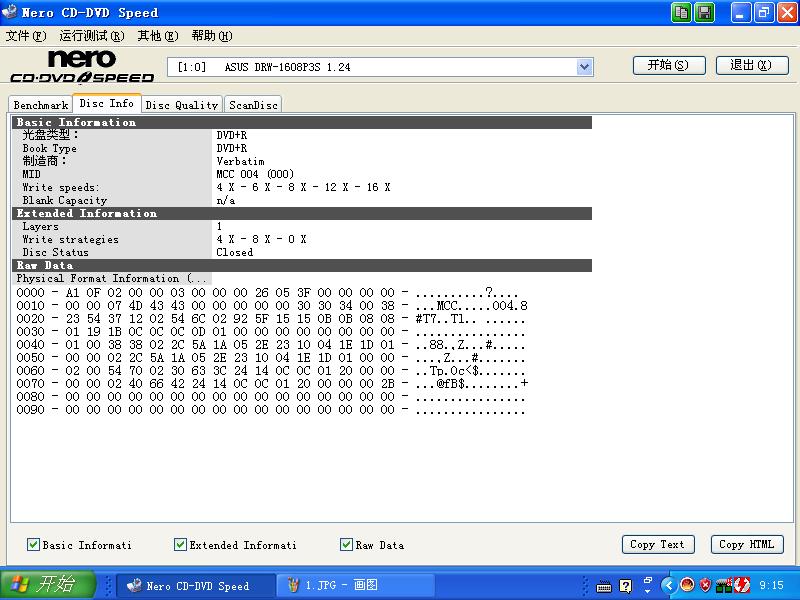Minimize the Nero CD-DVD Speed window
800x600 pixels.
(x=741, y=13)
